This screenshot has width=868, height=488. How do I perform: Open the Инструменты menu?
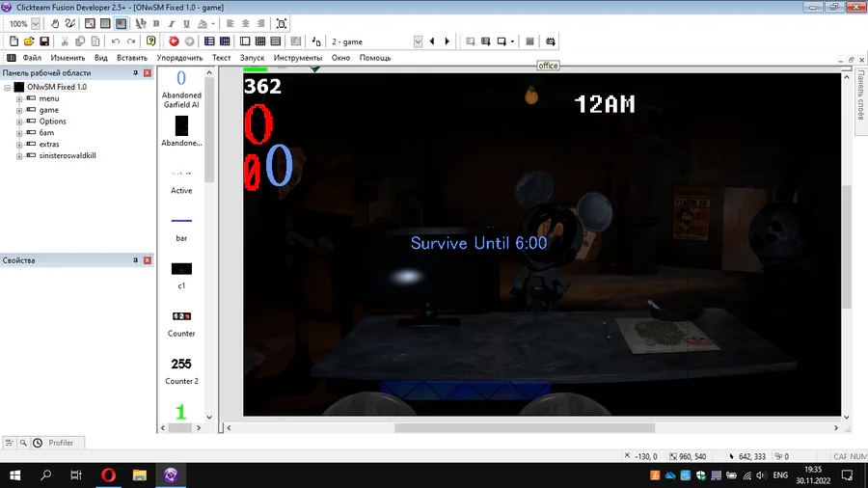[x=298, y=58]
